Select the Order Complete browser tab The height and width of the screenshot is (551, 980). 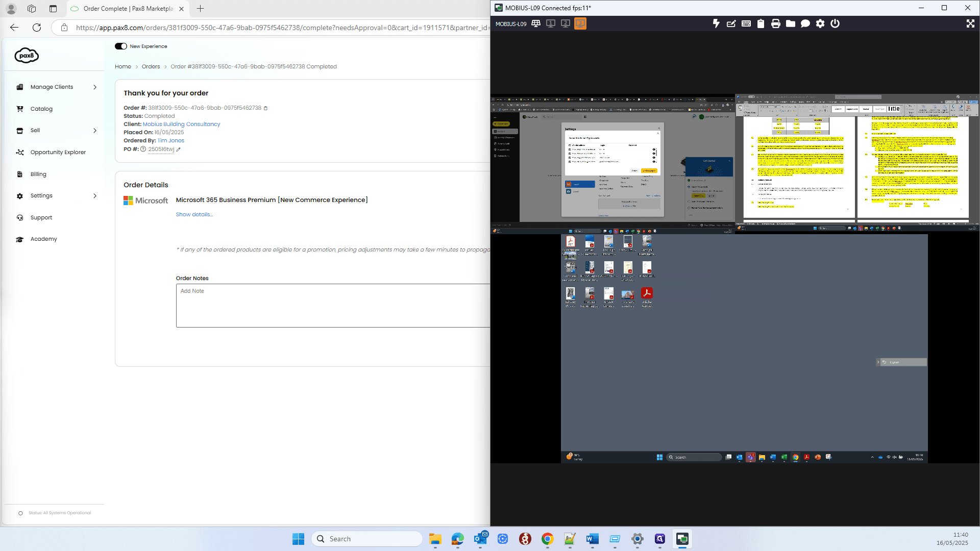[x=128, y=9]
